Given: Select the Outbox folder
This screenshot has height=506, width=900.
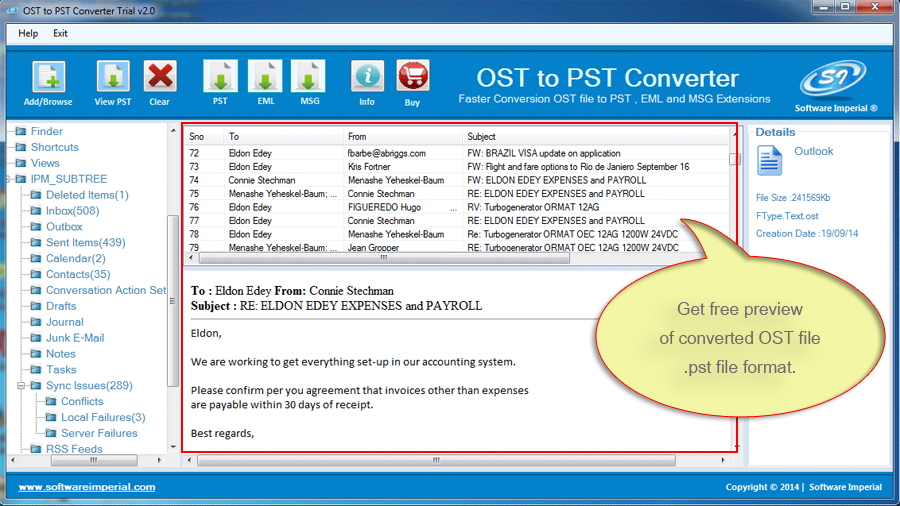Looking at the screenshot, I should [x=64, y=227].
